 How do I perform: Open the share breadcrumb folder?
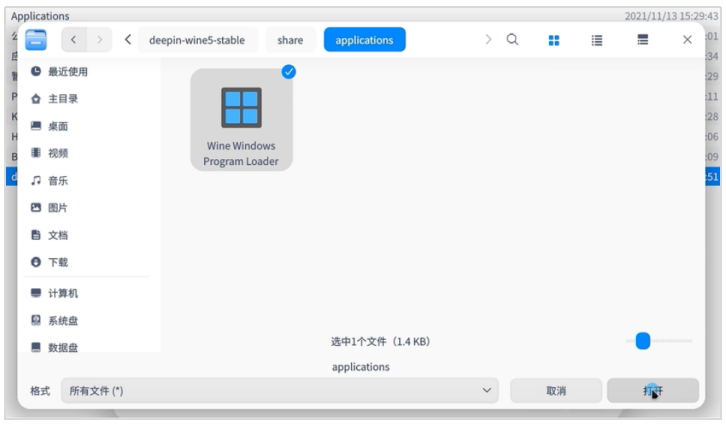point(290,40)
